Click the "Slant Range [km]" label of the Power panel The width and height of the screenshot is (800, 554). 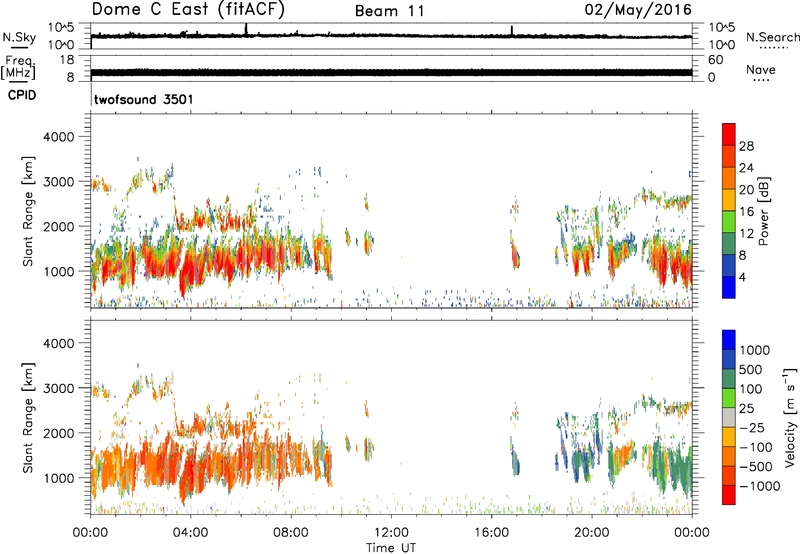28,211
